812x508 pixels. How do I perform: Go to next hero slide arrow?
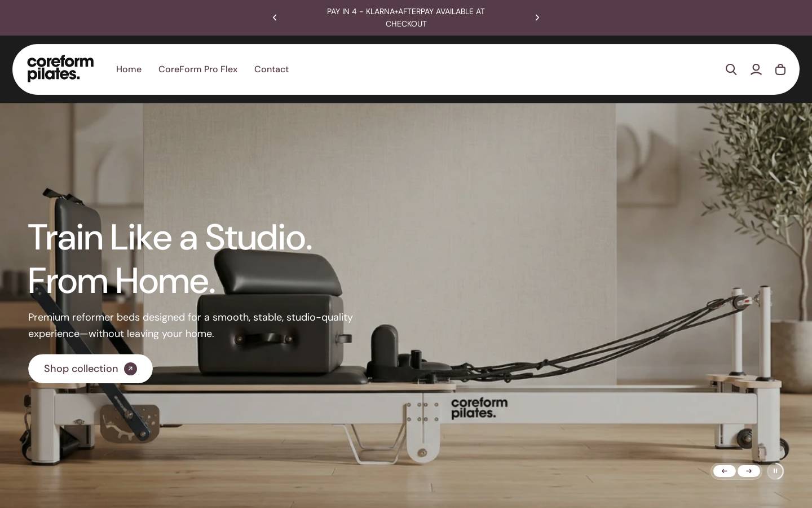[749, 471]
